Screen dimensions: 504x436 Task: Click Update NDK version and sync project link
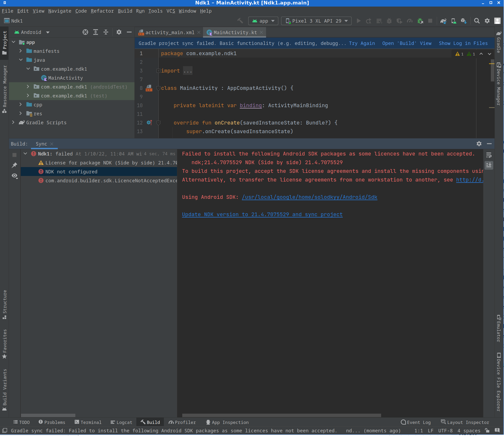coord(262,215)
